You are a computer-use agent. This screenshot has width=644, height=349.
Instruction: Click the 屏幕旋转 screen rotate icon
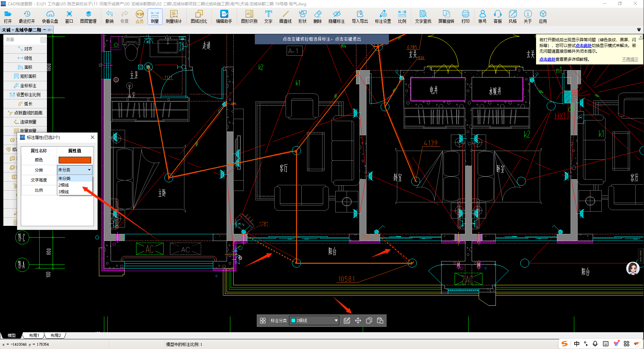point(446,16)
